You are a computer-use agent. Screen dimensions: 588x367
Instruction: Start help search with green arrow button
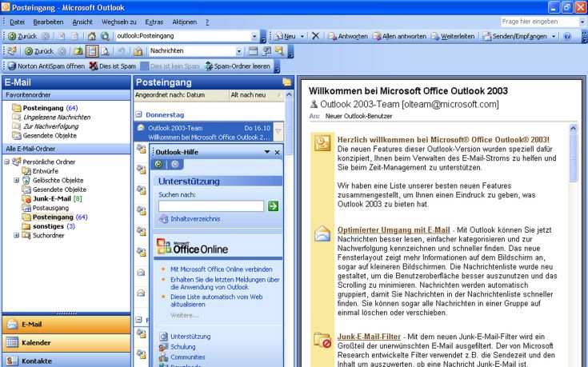coord(273,205)
